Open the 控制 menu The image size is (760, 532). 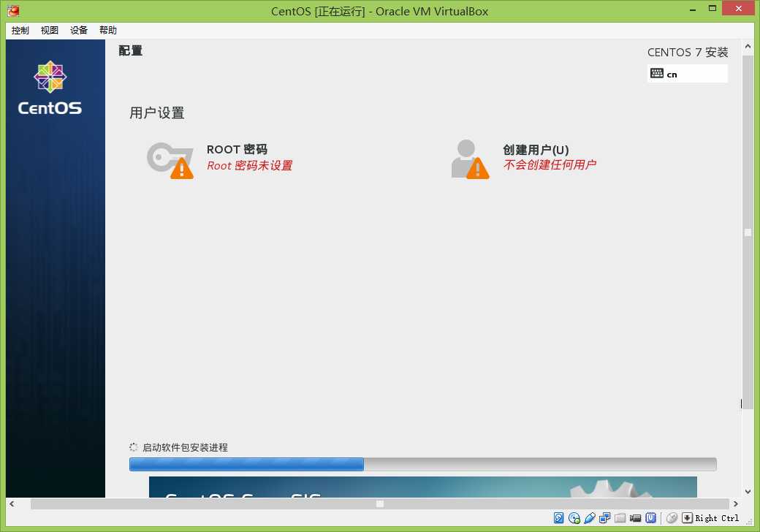click(x=20, y=30)
